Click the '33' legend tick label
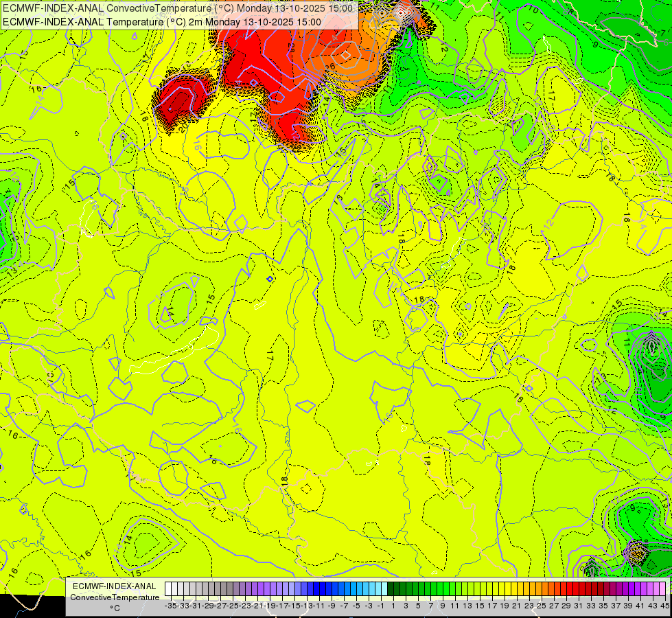 pyautogui.click(x=590, y=606)
